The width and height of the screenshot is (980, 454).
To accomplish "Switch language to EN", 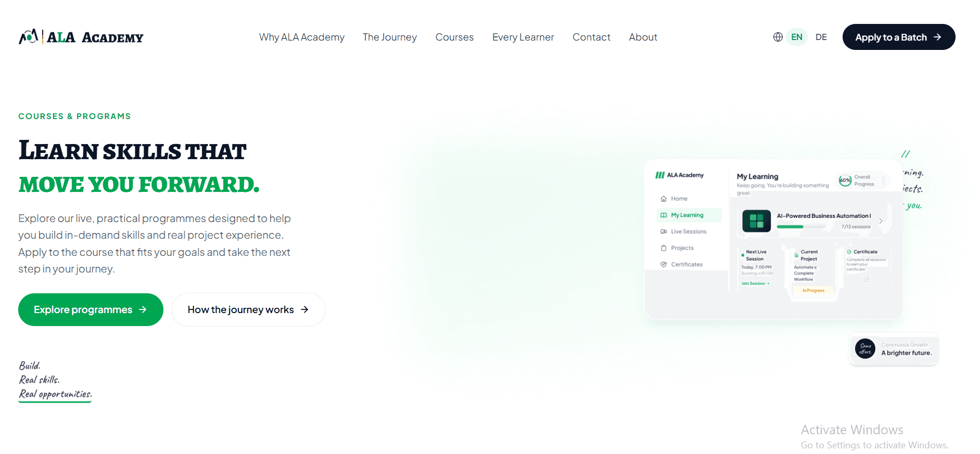I will click(797, 37).
